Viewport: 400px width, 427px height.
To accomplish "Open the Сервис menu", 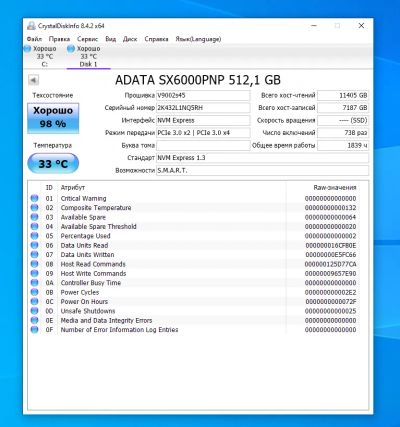I will pyautogui.click(x=87, y=39).
